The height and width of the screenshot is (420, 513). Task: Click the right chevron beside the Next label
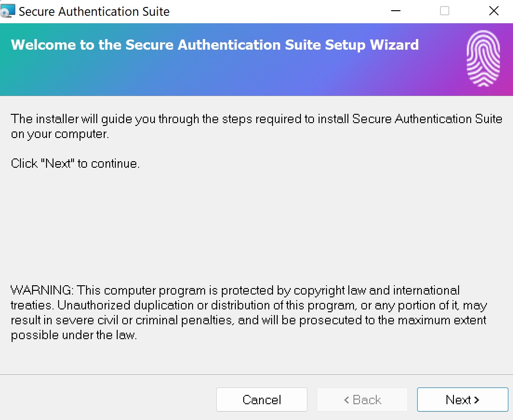tap(476, 400)
